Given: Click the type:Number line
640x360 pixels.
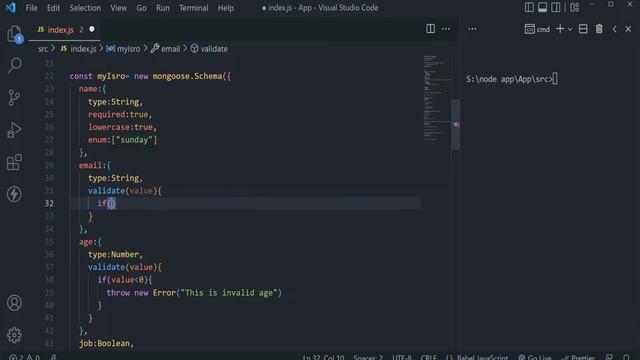Looking at the screenshot, I should [x=116, y=255].
